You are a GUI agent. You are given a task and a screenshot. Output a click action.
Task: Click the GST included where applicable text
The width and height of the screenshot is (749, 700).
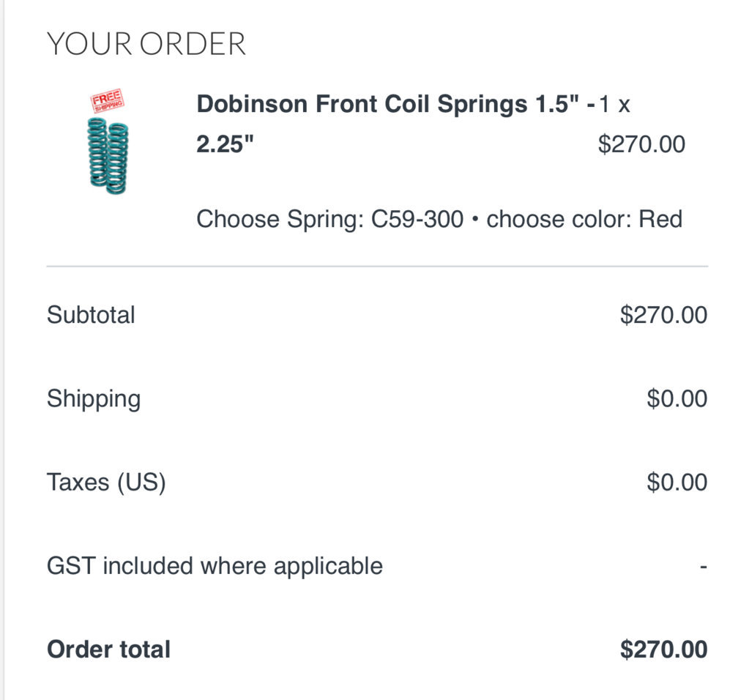[x=215, y=566]
